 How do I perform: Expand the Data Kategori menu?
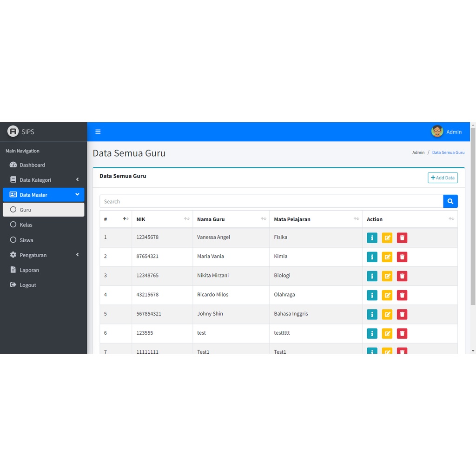point(43,180)
